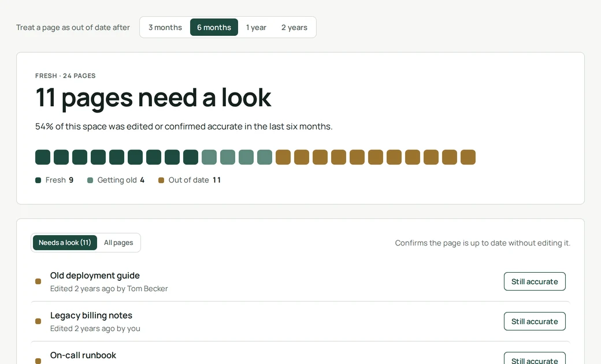This screenshot has height=364, width=601.
Task: Select the 6 months threshold option
Action: point(214,27)
